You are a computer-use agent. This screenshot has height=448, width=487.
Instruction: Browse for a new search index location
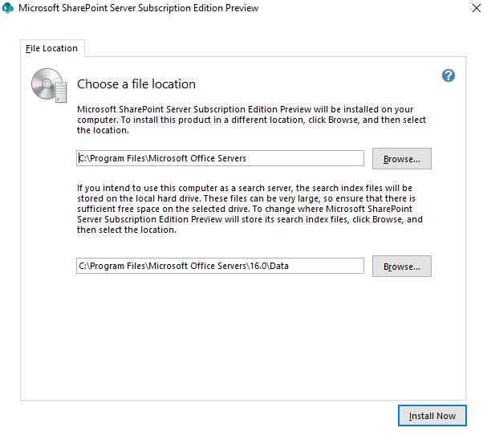[401, 267]
